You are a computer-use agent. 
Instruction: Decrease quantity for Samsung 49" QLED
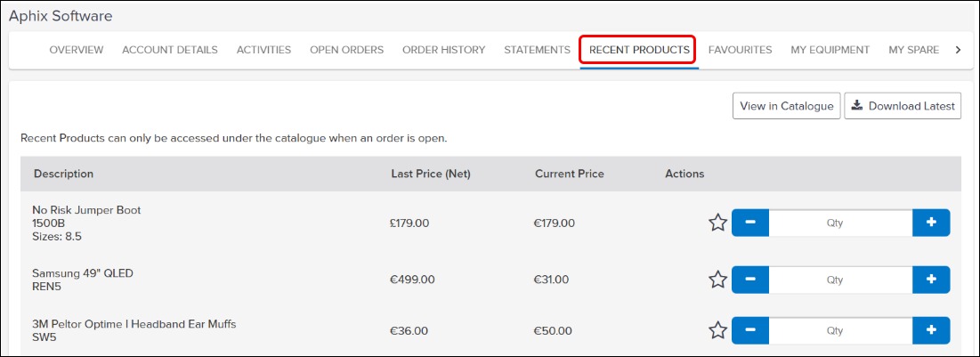750,280
